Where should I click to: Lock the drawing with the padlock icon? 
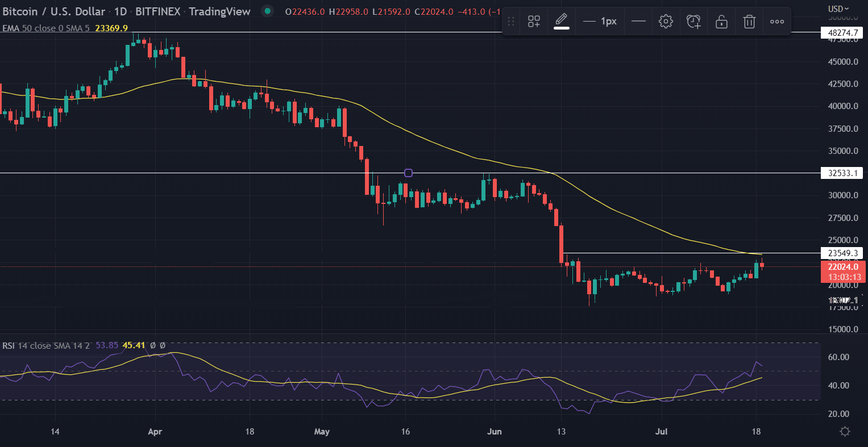click(x=721, y=21)
